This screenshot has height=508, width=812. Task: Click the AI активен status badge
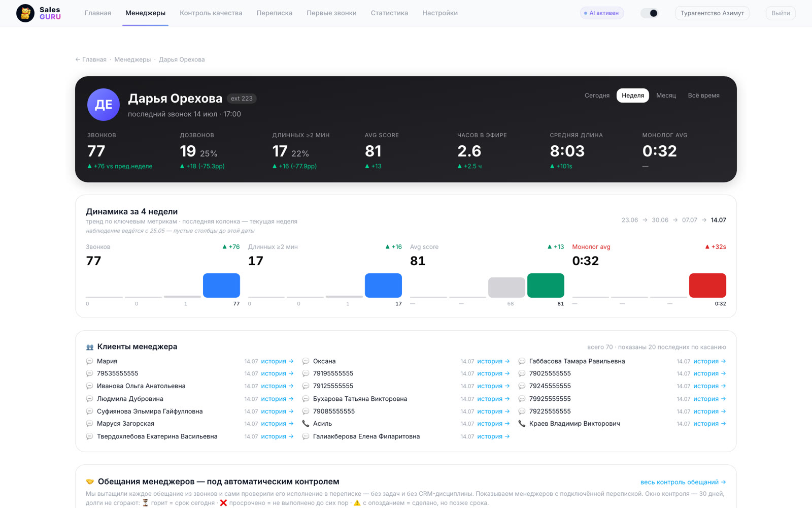pos(602,13)
